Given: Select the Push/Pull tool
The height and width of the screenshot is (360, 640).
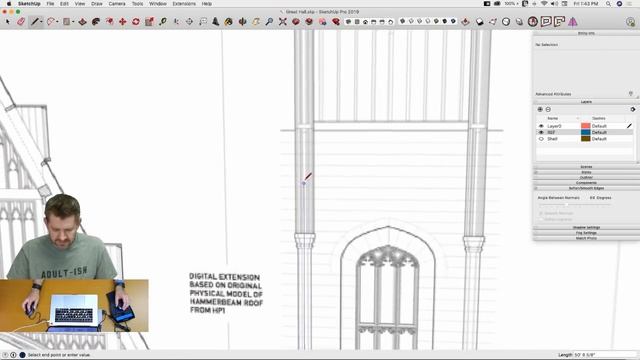Looking at the screenshot, I should pos(82,22).
